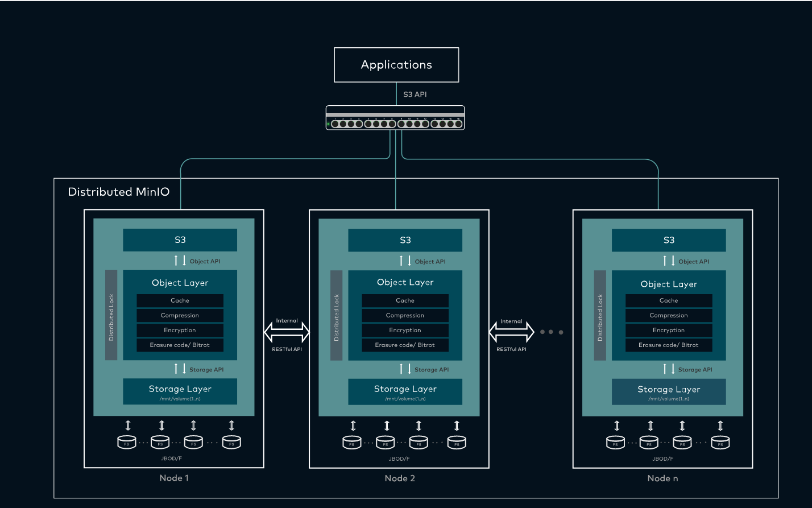Click the Cache box in Node n
Screen dimensions: 812x508
669,300
